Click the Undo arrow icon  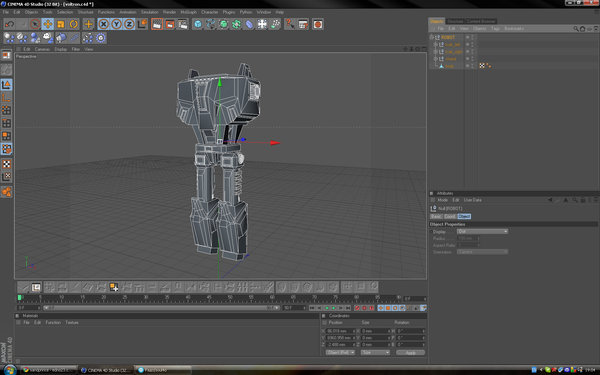click(x=9, y=24)
